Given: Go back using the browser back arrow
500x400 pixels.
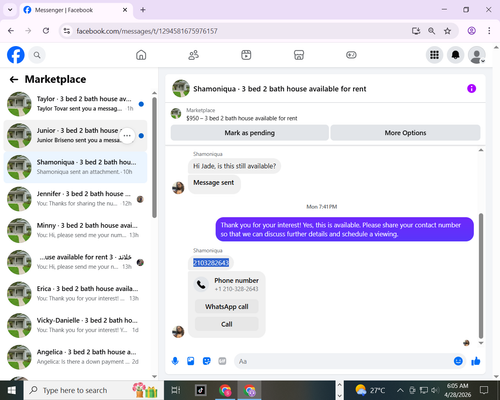Looking at the screenshot, I should pos(11,31).
